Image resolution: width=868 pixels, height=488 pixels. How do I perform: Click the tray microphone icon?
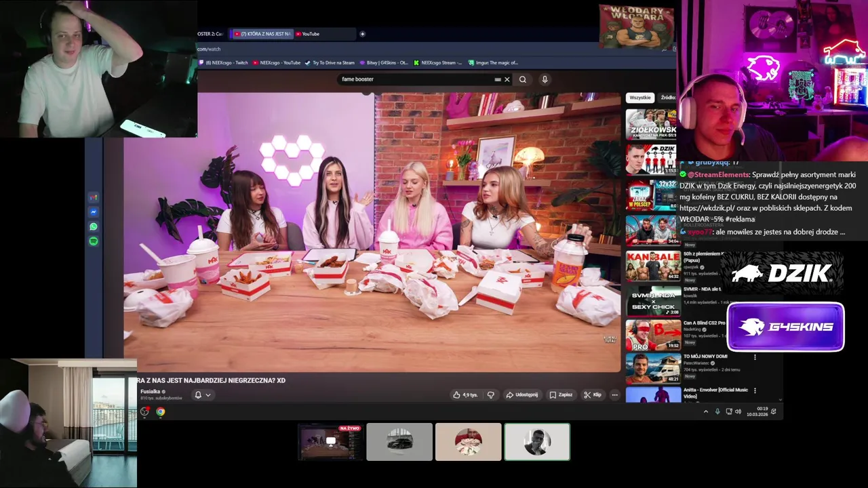tap(717, 411)
